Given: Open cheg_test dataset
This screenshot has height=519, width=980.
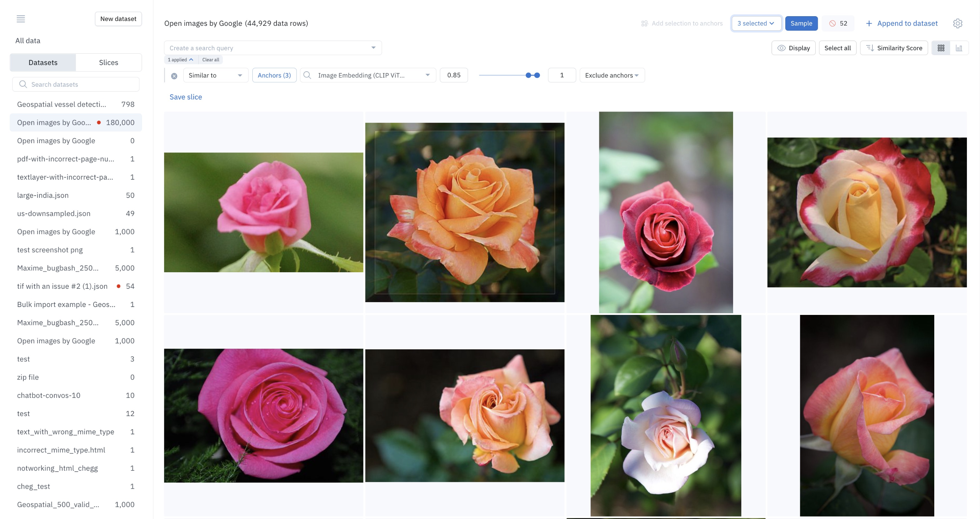Looking at the screenshot, I should pos(76,486).
